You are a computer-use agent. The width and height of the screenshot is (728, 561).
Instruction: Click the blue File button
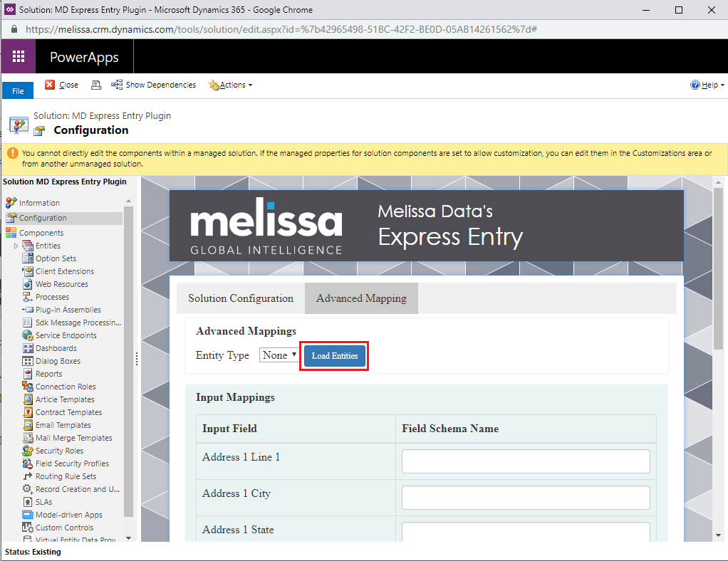pyautogui.click(x=18, y=90)
